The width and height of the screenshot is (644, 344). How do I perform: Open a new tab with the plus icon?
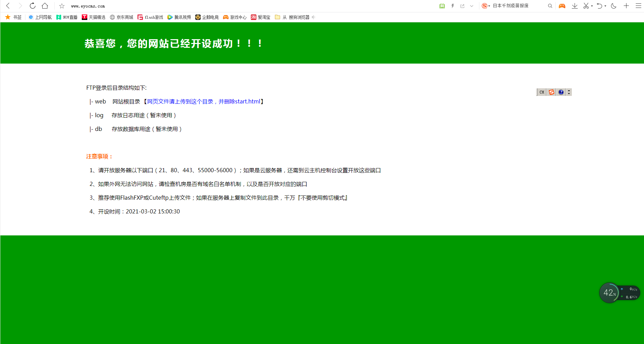(626, 6)
